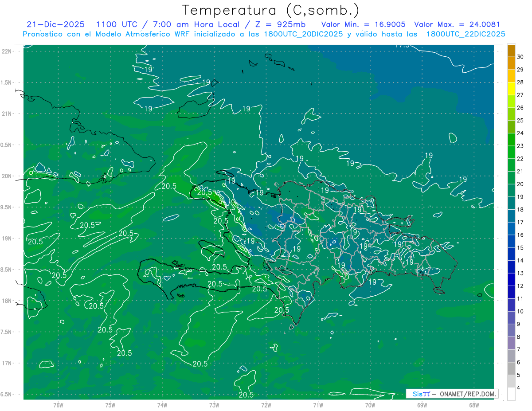Pick the gray swatch between 5 and 6
Image resolution: width=532 pixels, height=411 pixels.
[x=511, y=368]
